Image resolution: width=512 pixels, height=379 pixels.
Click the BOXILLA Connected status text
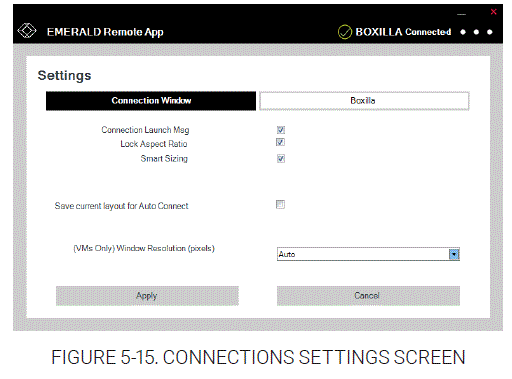pyautogui.click(x=403, y=32)
